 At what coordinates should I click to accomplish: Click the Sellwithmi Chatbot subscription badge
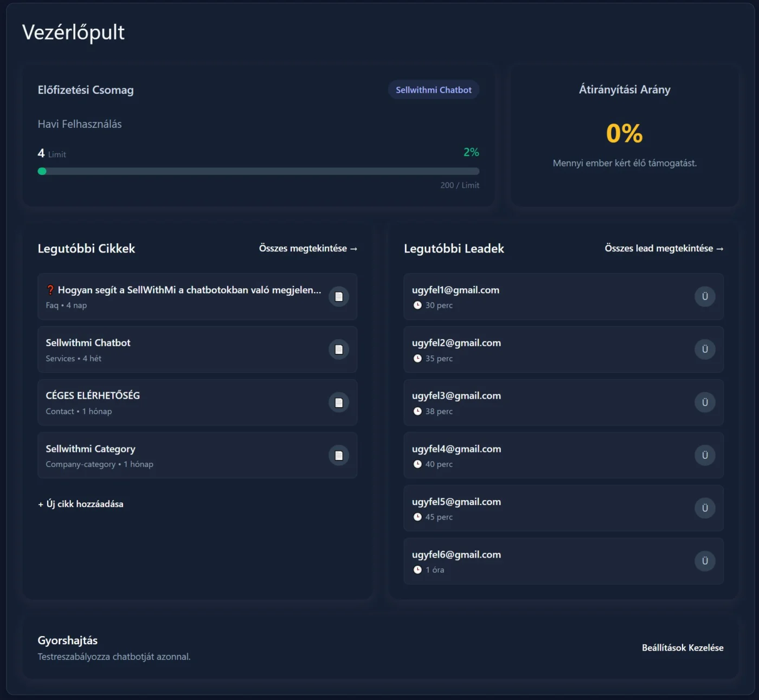pos(433,90)
